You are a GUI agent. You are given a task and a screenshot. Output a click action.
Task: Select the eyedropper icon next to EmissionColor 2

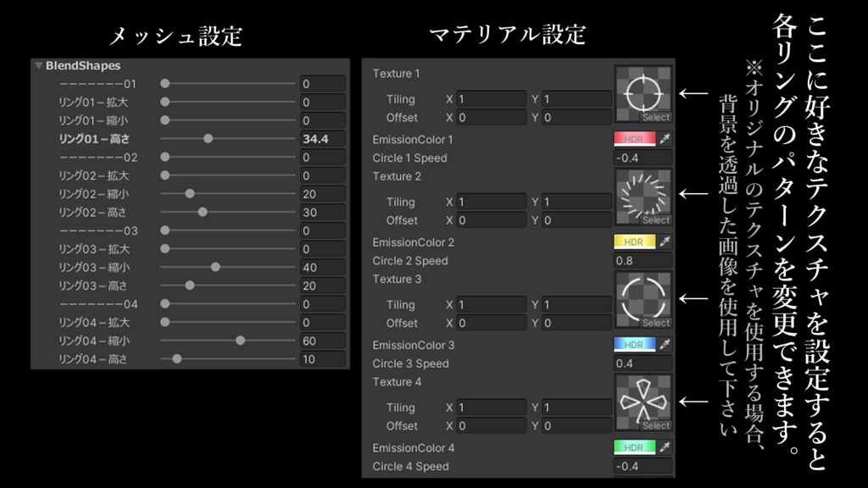[x=666, y=241]
